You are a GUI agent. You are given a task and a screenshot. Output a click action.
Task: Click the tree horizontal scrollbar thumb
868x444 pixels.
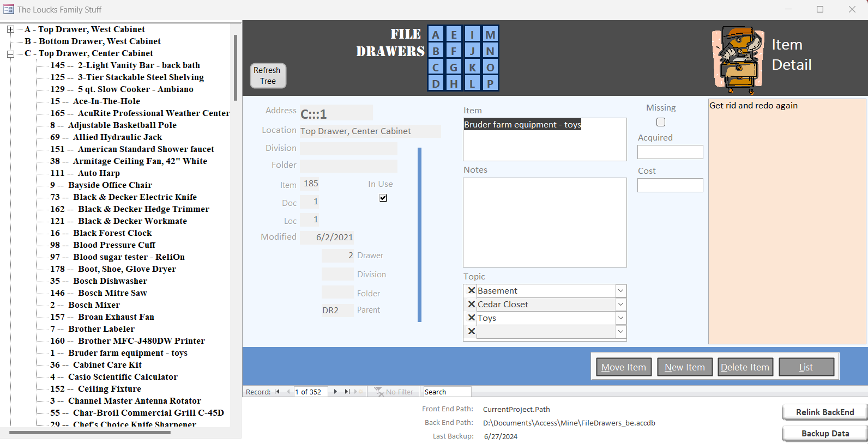90,433
